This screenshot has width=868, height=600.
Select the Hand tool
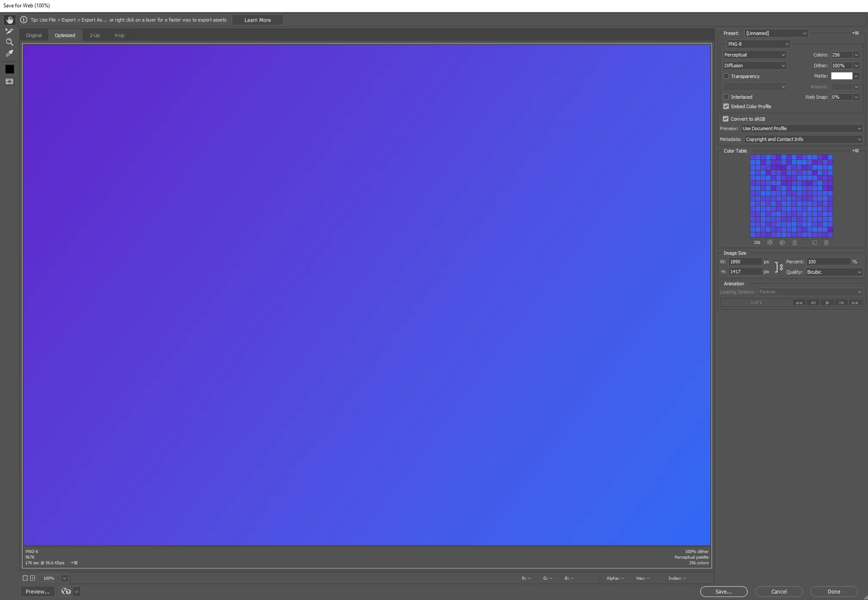[x=9, y=20]
